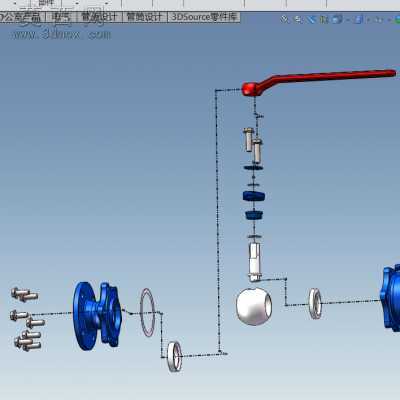Switch to the 管筒设计 tab
The height and width of the screenshot is (400, 400).
coord(144,17)
